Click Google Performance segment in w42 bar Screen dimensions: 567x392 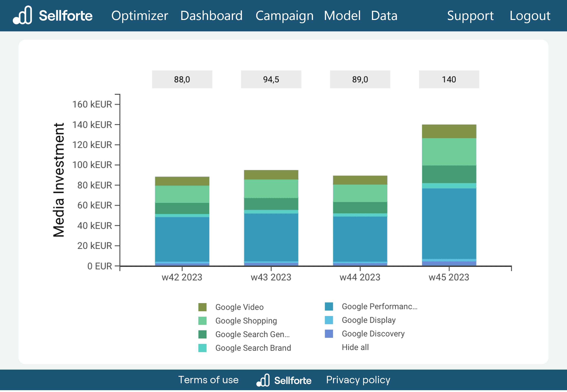(x=182, y=239)
